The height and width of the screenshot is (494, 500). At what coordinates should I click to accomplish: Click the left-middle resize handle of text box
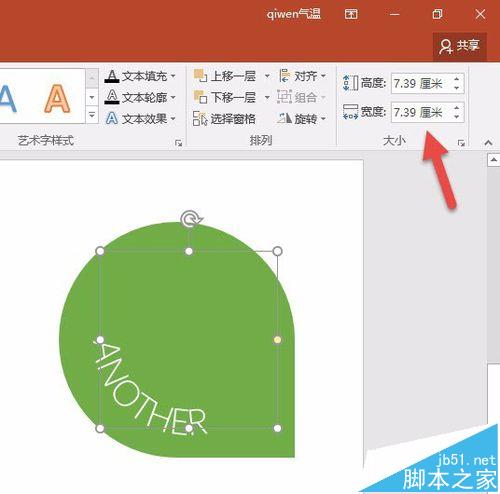100,340
